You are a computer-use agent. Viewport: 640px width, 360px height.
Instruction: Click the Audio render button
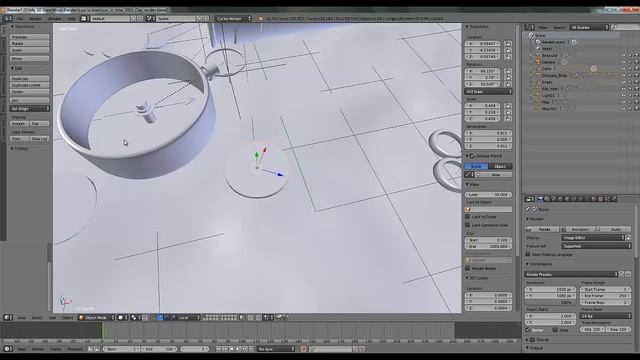coord(613,229)
